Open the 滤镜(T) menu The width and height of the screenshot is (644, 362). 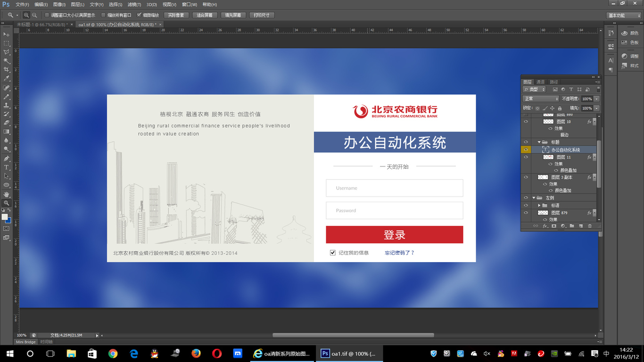click(x=134, y=4)
